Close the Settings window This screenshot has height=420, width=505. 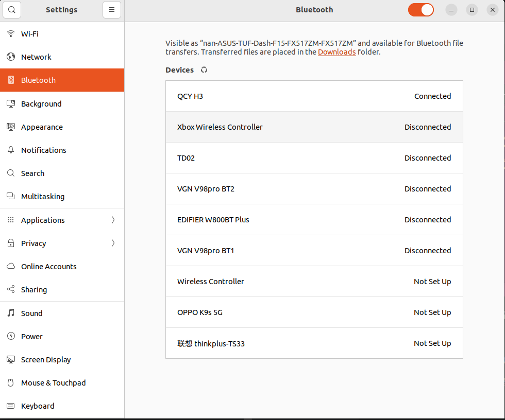493,10
